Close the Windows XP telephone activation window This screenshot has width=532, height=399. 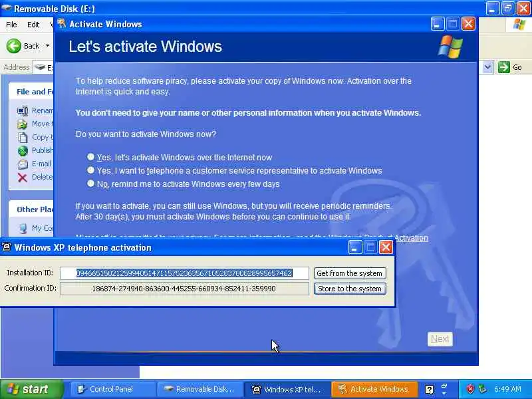(x=386, y=247)
